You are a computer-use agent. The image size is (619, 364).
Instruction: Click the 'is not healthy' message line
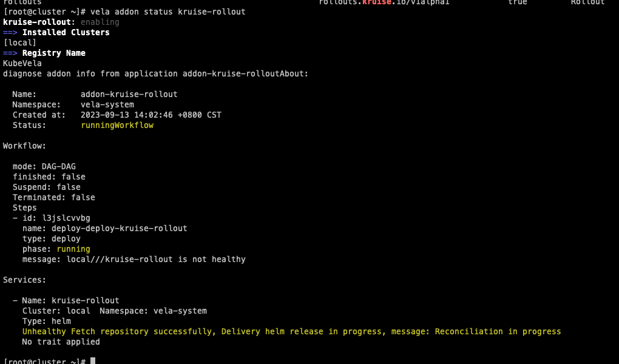(134, 260)
